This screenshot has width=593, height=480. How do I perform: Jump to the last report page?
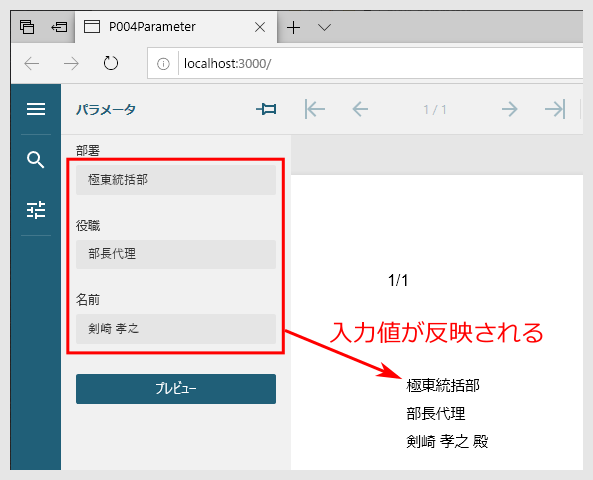point(555,109)
